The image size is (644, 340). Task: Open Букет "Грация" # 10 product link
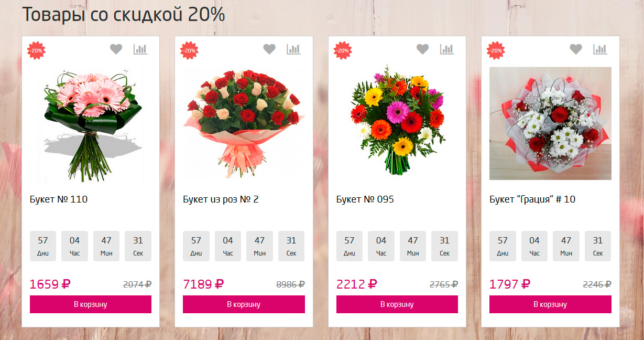pyautogui.click(x=532, y=199)
